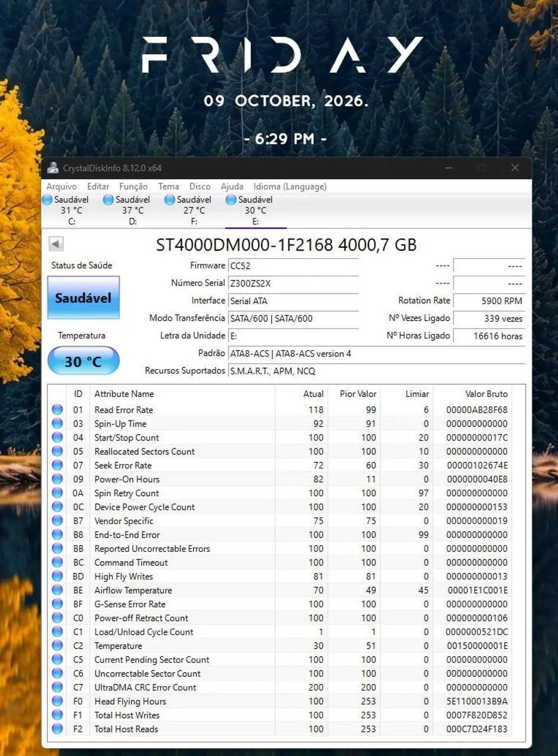Image resolution: width=558 pixels, height=756 pixels.
Task: Click the previous disk arrow button
Action: (x=56, y=244)
